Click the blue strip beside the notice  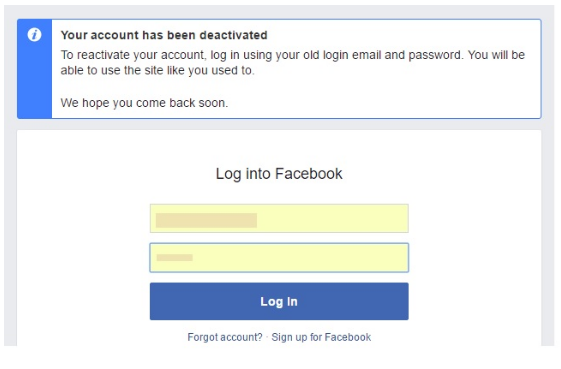[34, 69]
